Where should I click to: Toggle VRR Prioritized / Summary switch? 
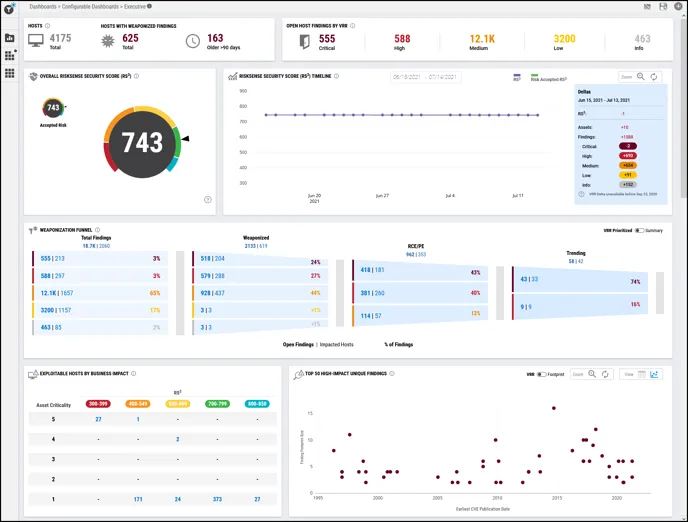click(x=639, y=230)
